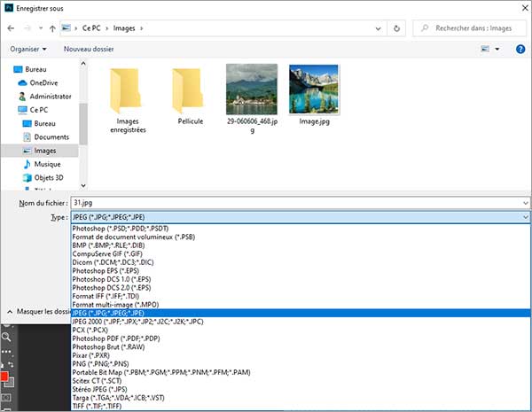Expand breadcrumb chevron after Images
The width and height of the screenshot is (532, 412).
[x=142, y=28]
